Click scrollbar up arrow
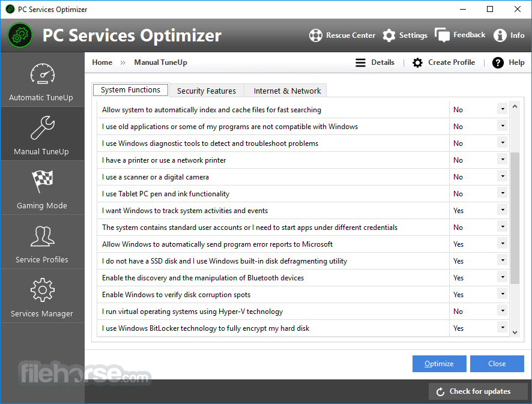The height and width of the screenshot is (404, 532). coord(515,106)
